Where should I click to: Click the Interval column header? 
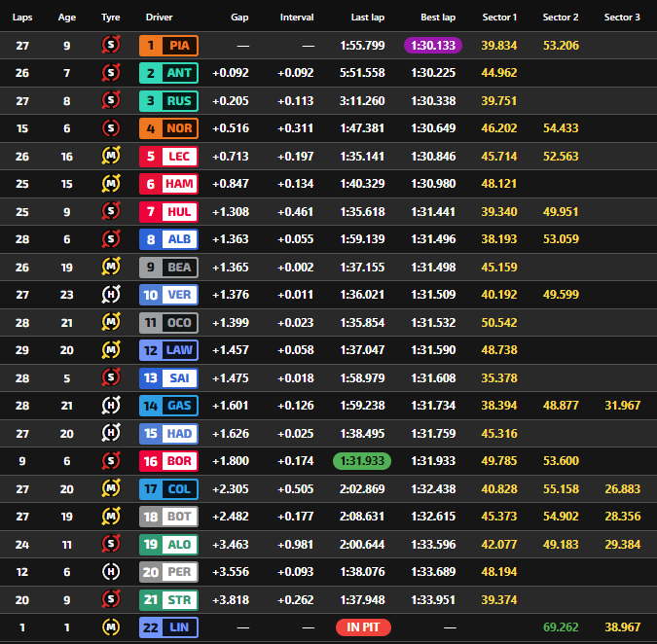pos(297,18)
